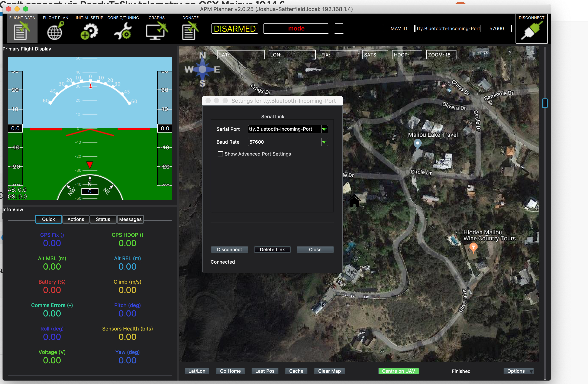The image size is (588, 384).
Task: Open the Donate icon
Action: click(x=190, y=31)
